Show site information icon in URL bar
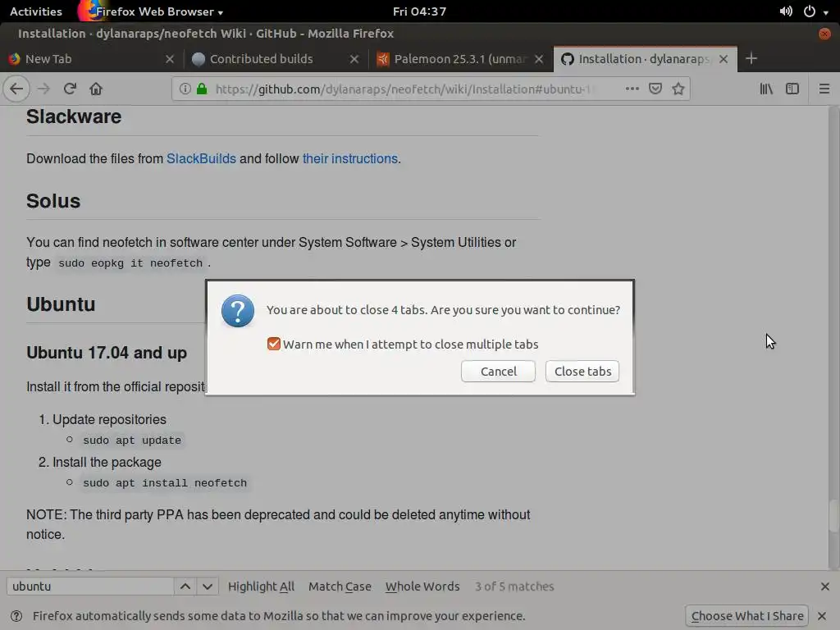Viewport: 840px width, 630px height. 185,89
